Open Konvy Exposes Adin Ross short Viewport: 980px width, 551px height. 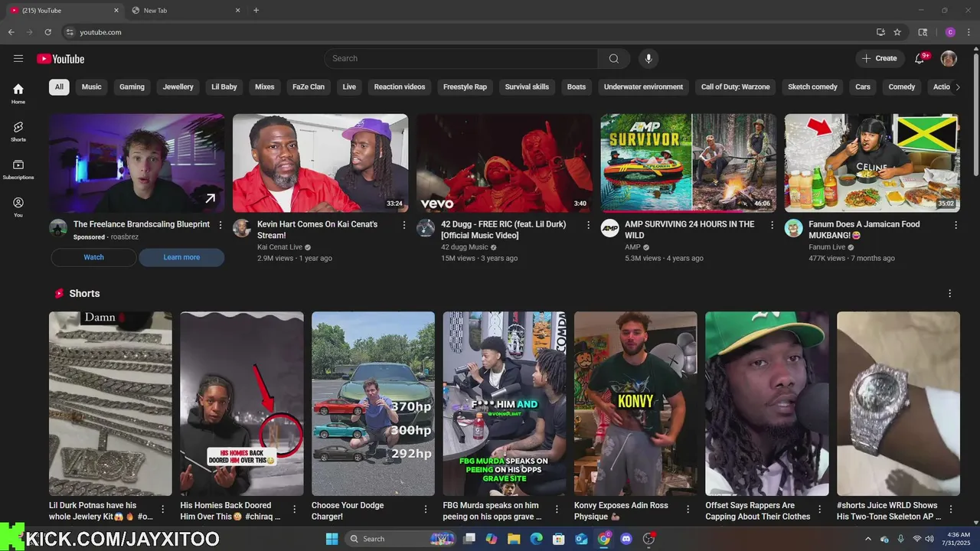[635, 403]
